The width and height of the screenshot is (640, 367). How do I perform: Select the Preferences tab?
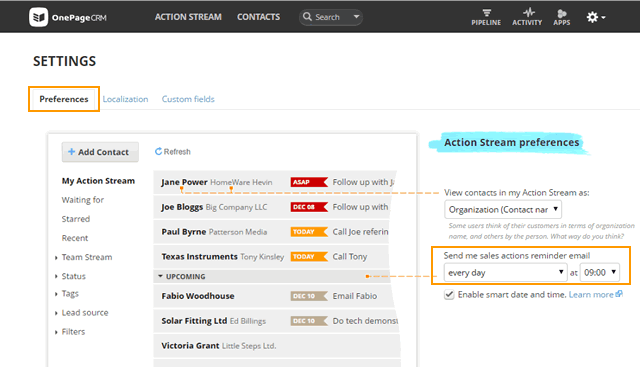64,99
